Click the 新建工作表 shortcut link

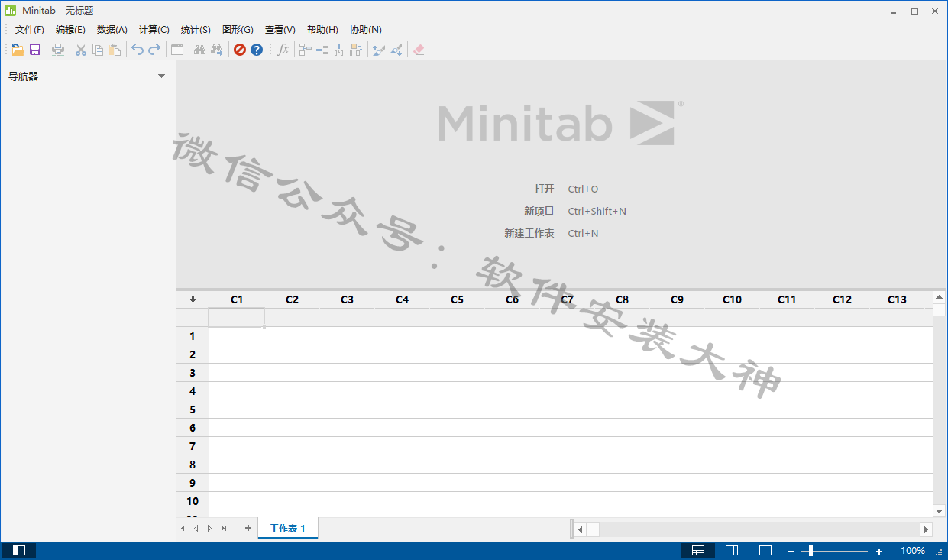click(x=529, y=233)
